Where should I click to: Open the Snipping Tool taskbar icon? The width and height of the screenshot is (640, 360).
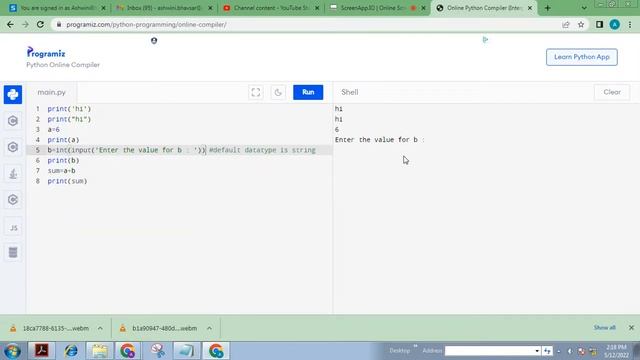(x=158, y=351)
